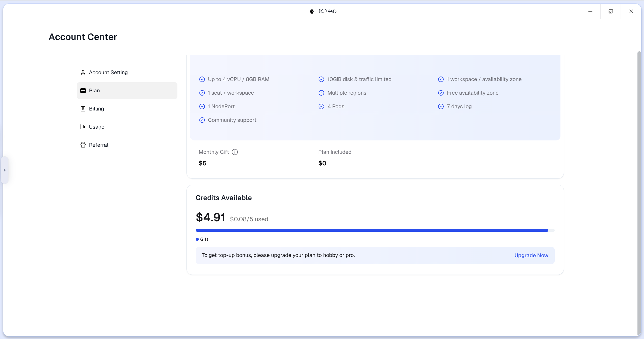Image resolution: width=644 pixels, height=339 pixels.
Task: Click check icon beside Free availability zone
Action: point(441,93)
